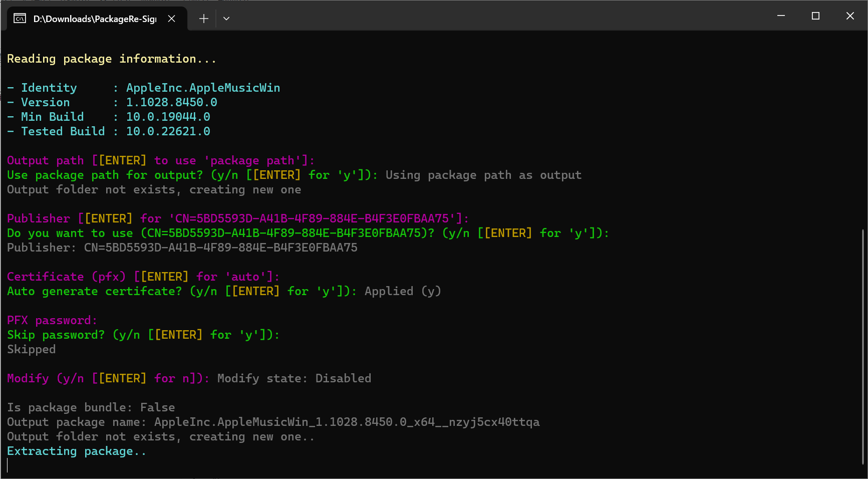
Task: Click the 'Skip password?' prompt line
Action: 143,335
